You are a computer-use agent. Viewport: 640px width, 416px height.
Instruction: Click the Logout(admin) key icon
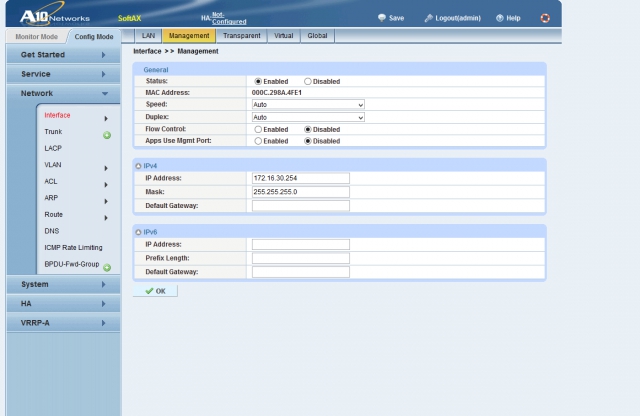pyautogui.click(x=428, y=18)
